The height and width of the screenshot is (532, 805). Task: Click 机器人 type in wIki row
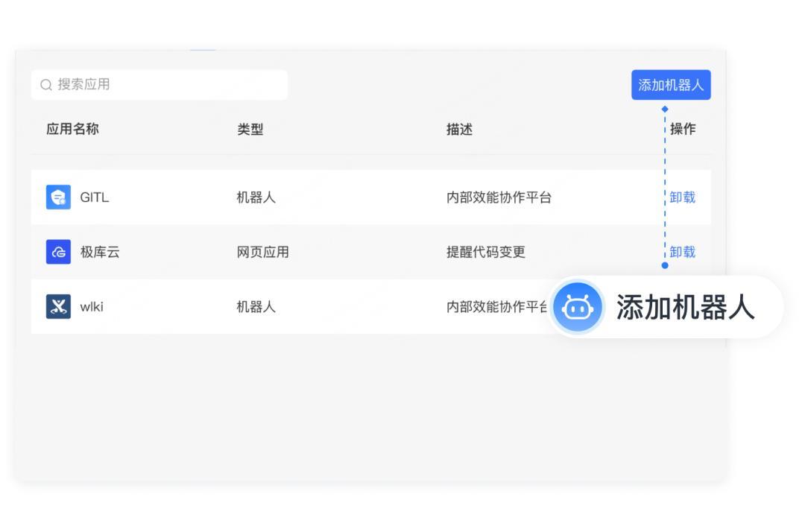pyautogui.click(x=256, y=307)
